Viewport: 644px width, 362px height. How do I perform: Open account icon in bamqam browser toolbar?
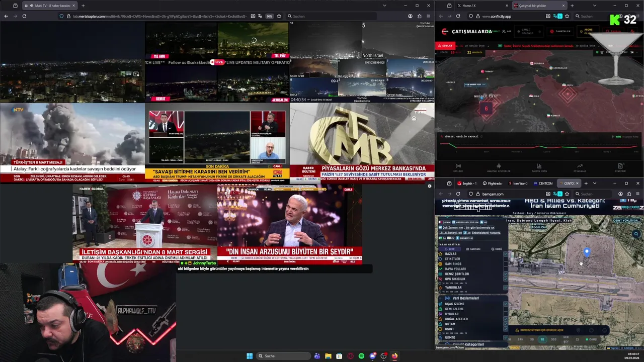pos(620,194)
